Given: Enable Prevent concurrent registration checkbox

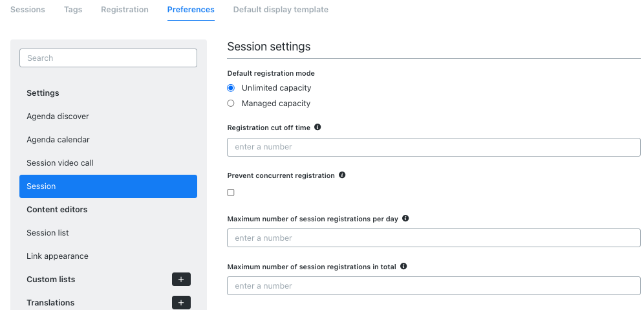Looking at the screenshot, I should [231, 192].
